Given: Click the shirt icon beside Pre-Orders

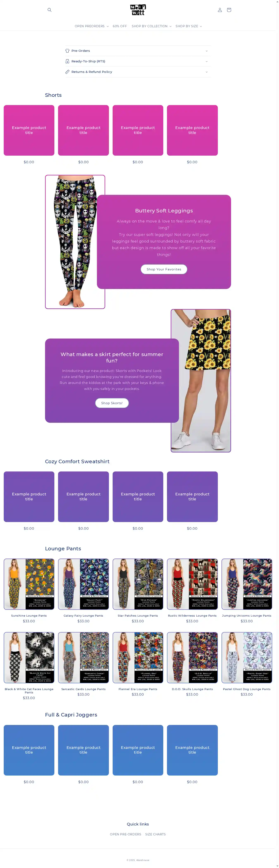Looking at the screenshot, I should 67,51.
